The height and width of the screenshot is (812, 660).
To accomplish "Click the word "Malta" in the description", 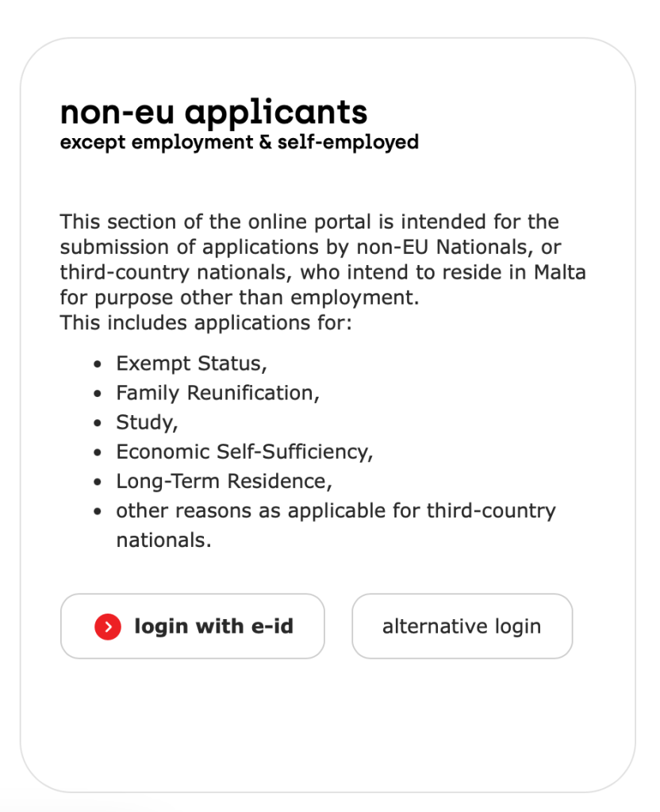I will tap(559, 273).
